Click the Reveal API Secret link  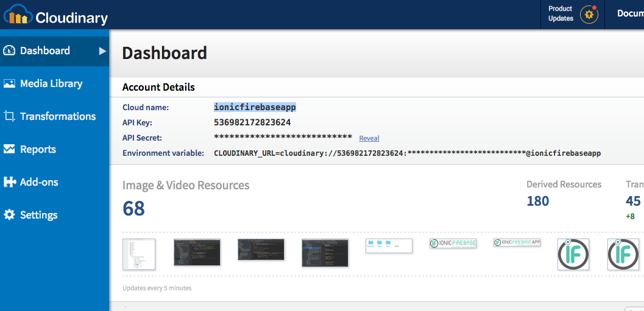pos(369,138)
